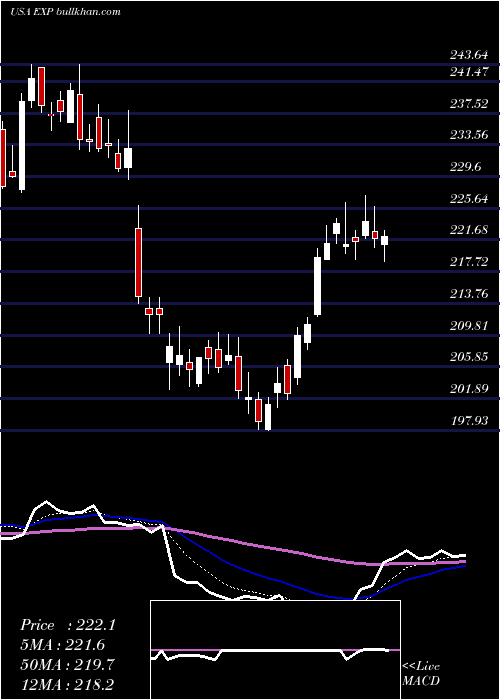Click the 213.76 price level label
Viewport: 500px width, 700px height.
click(469, 294)
